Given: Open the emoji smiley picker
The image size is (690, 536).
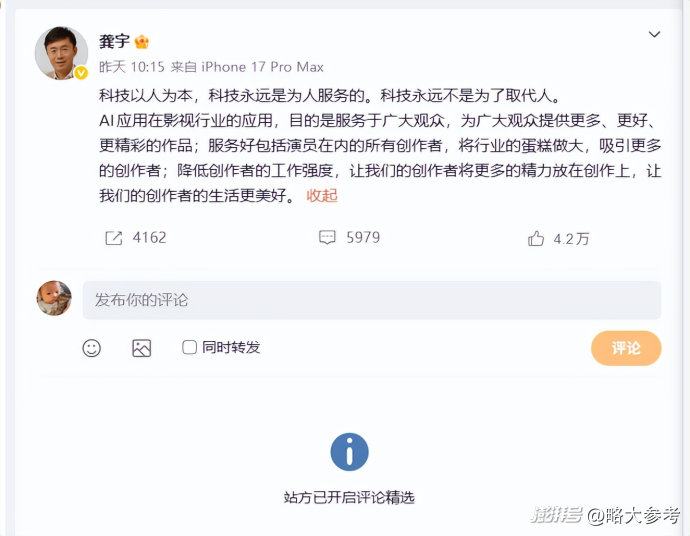Looking at the screenshot, I should click(x=92, y=348).
